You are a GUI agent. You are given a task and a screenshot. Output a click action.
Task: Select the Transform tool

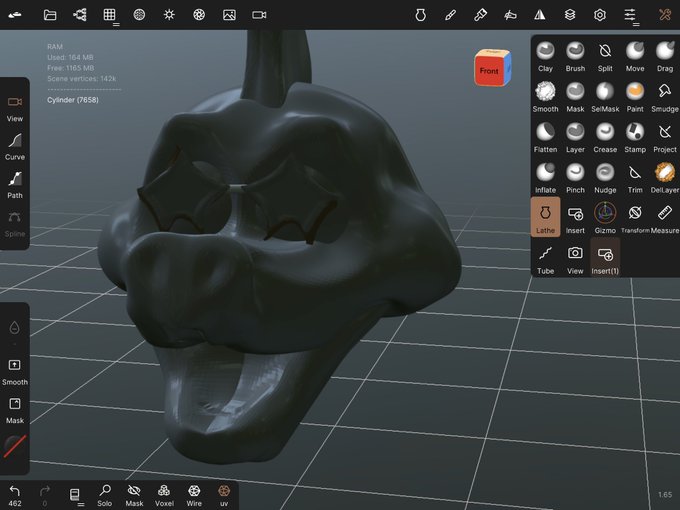tap(635, 219)
